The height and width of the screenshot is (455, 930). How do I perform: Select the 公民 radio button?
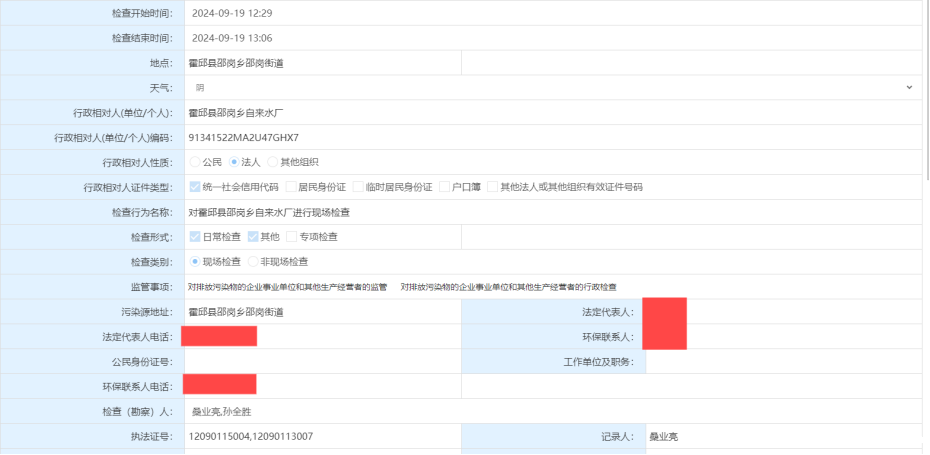[195, 162]
